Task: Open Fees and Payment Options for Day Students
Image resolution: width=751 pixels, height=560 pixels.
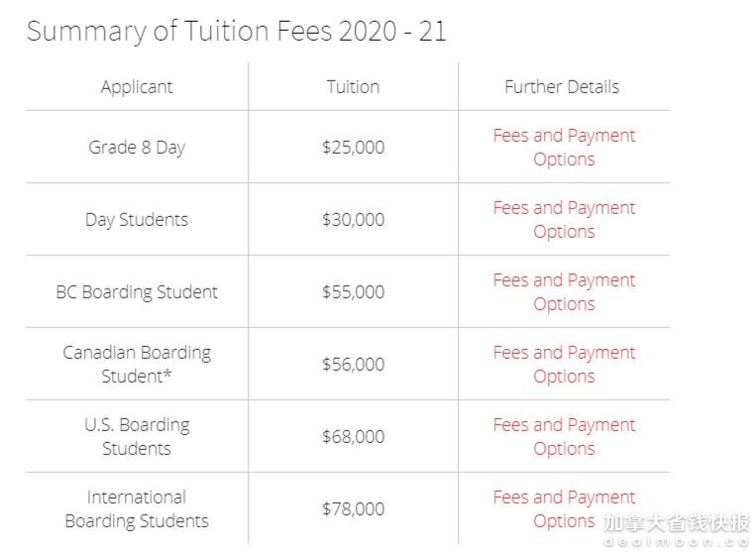Action: click(x=564, y=219)
